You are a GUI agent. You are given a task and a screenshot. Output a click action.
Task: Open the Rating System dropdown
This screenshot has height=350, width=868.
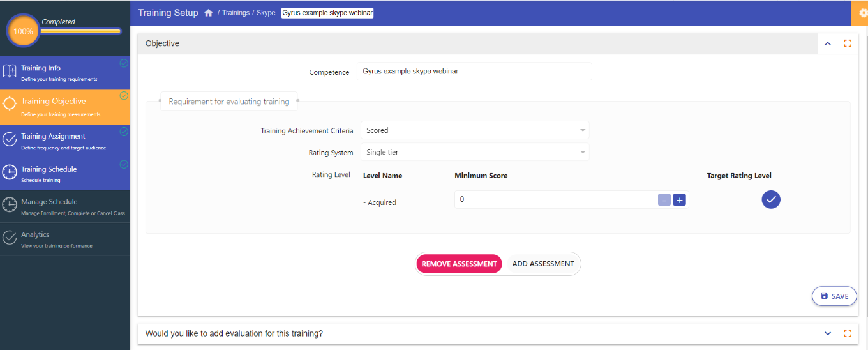tap(475, 152)
